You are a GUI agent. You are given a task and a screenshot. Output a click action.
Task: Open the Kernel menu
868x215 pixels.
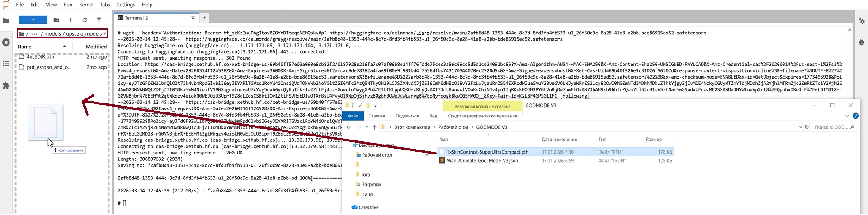86,5
